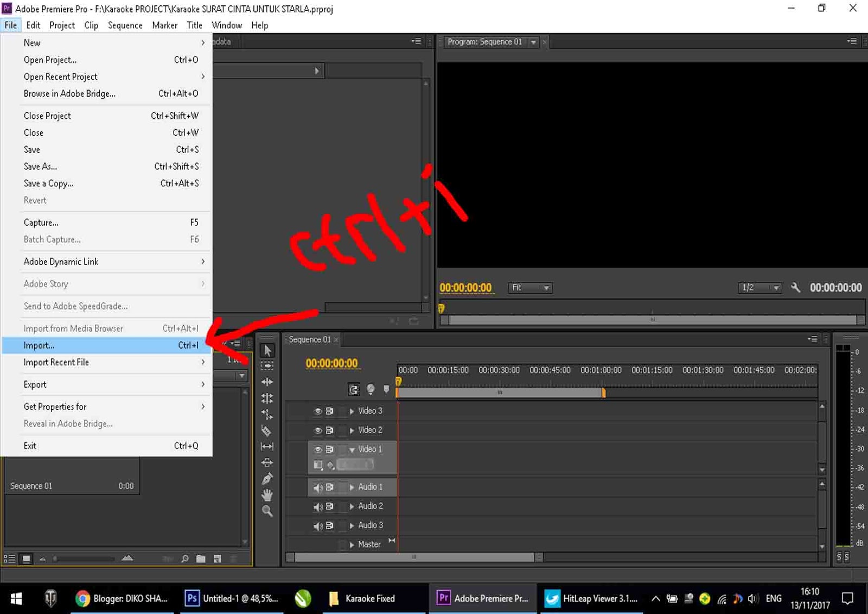
Task: Open the 1/2 playback resolution dropdown
Action: (x=759, y=288)
